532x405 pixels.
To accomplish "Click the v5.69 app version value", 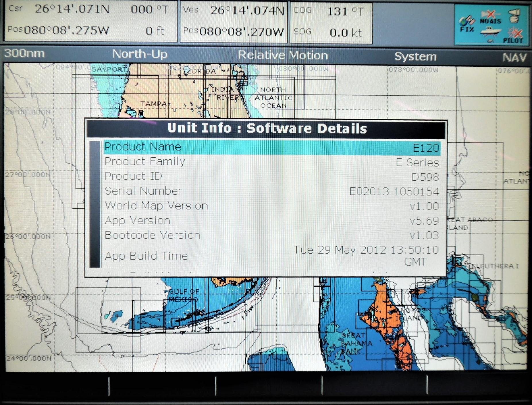I will pyautogui.click(x=424, y=221).
